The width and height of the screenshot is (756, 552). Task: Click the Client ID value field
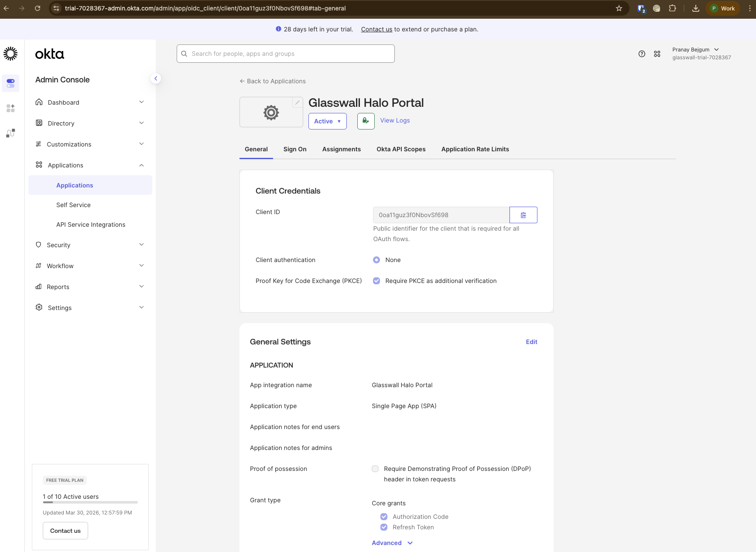pyautogui.click(x=441, y=215)
